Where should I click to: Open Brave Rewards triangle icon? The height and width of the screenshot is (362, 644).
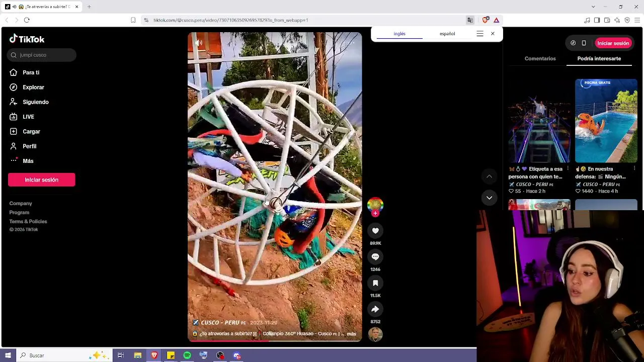(x=496, y=20)
